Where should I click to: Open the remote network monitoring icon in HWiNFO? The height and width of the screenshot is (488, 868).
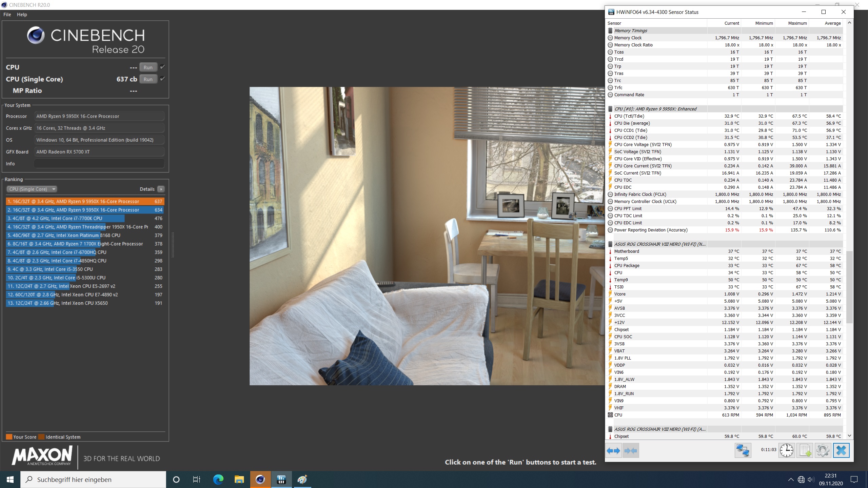743,451
